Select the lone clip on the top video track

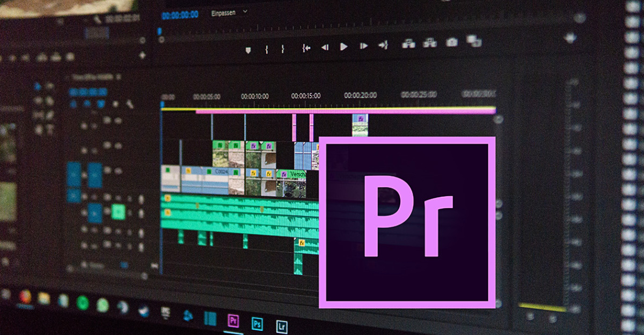pos(360,124)
